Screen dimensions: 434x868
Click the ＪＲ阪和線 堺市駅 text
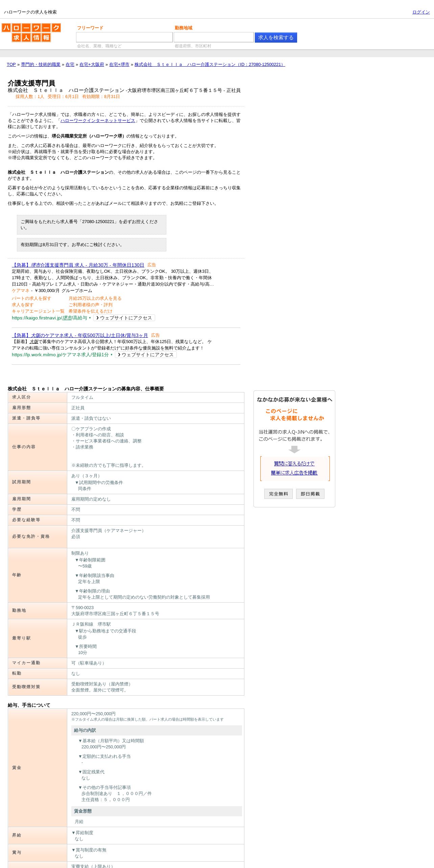pos(91,624)
